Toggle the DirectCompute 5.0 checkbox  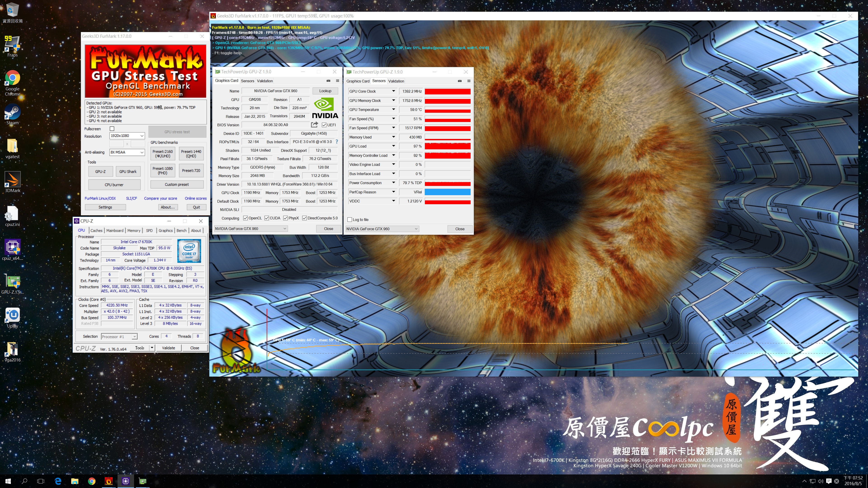(304, 218)
